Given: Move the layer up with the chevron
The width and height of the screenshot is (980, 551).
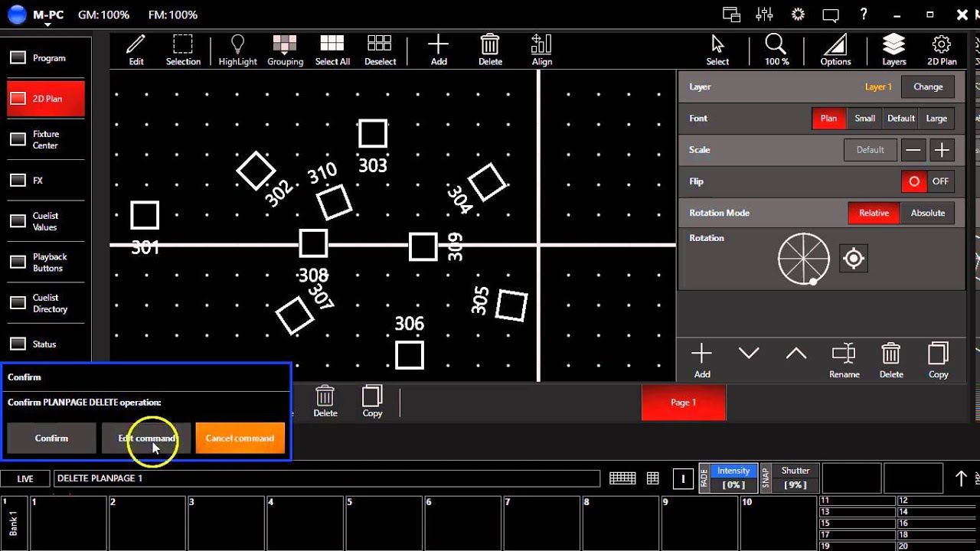Looking at the screenshot, I should coord(796,353).
